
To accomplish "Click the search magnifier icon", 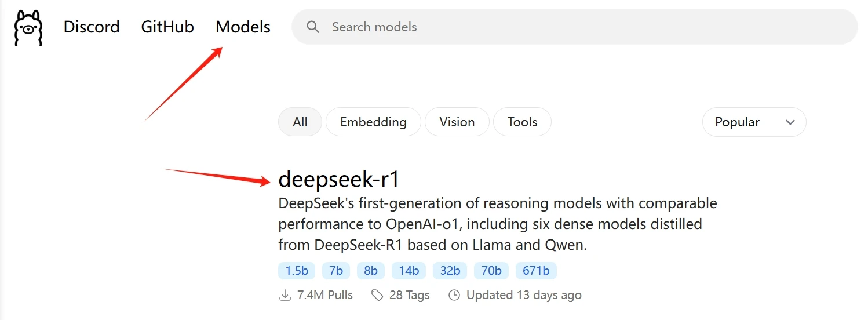I will coord(313,27).
